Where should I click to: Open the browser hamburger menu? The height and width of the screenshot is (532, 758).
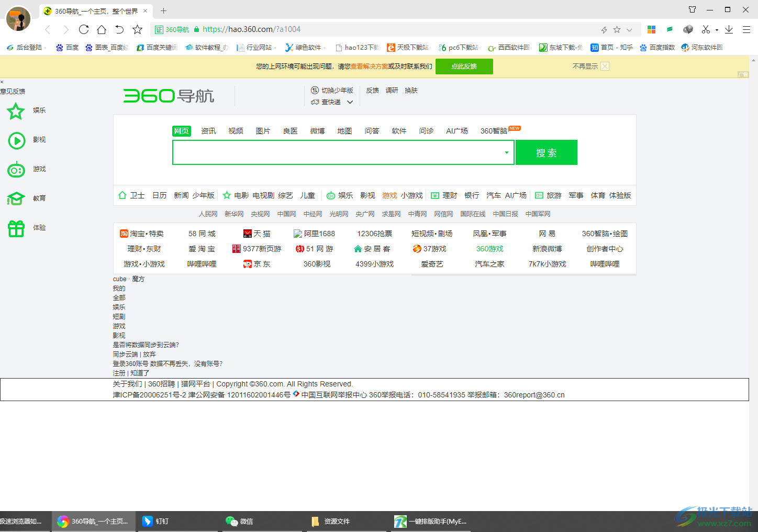746,29
